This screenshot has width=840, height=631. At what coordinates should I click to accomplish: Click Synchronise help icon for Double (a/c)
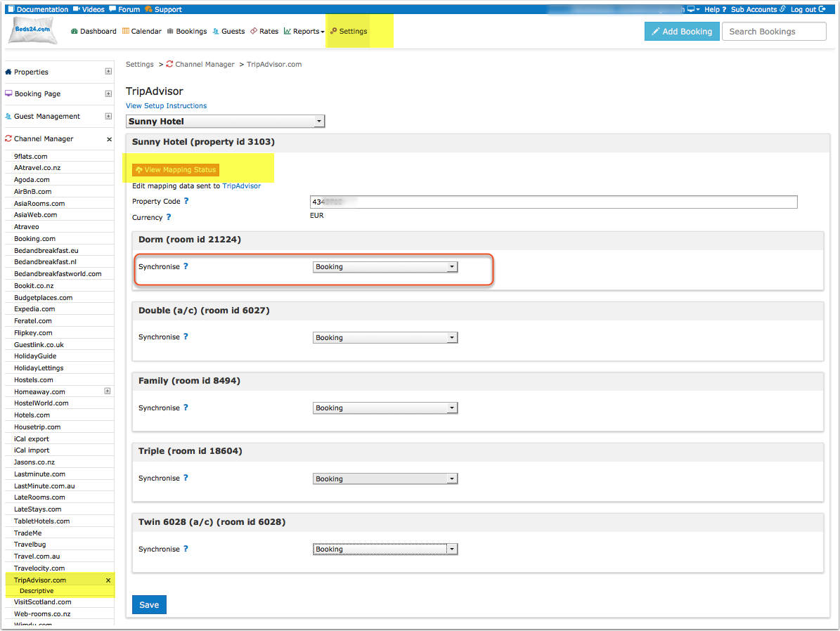pyautogui.click(x=186, y=337)
